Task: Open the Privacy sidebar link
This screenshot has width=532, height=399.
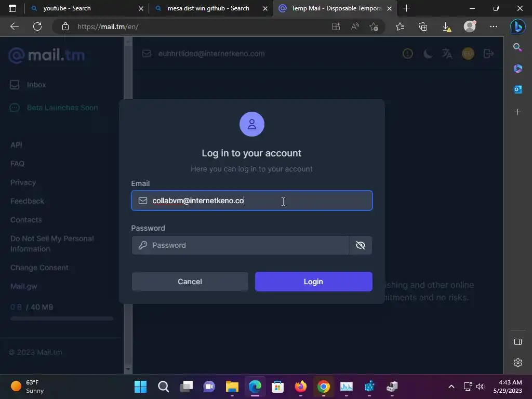Action: coord(23,182)
